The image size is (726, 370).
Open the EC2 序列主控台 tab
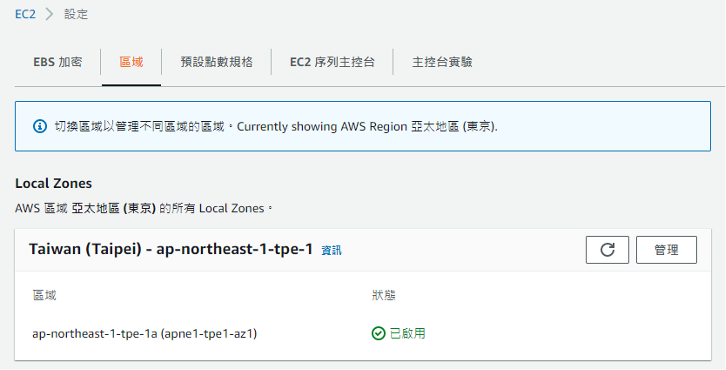click(x=332, y=62)
